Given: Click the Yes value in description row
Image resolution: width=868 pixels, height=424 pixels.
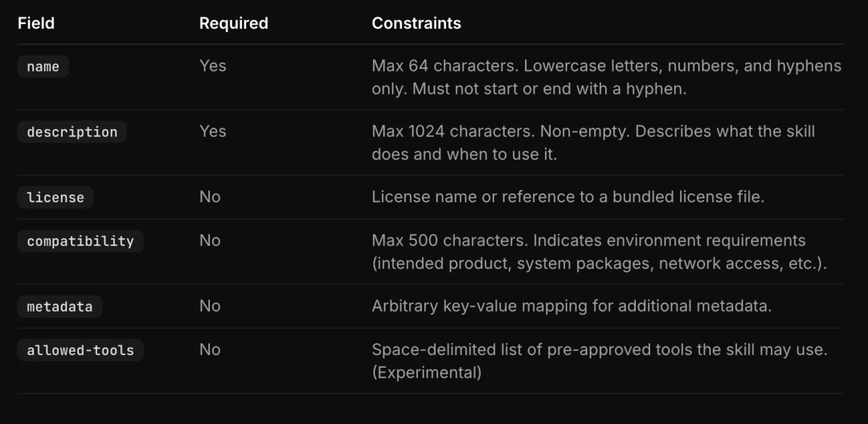Looking at the screenshot, I should pyautogui.click(x=212, y=132).
